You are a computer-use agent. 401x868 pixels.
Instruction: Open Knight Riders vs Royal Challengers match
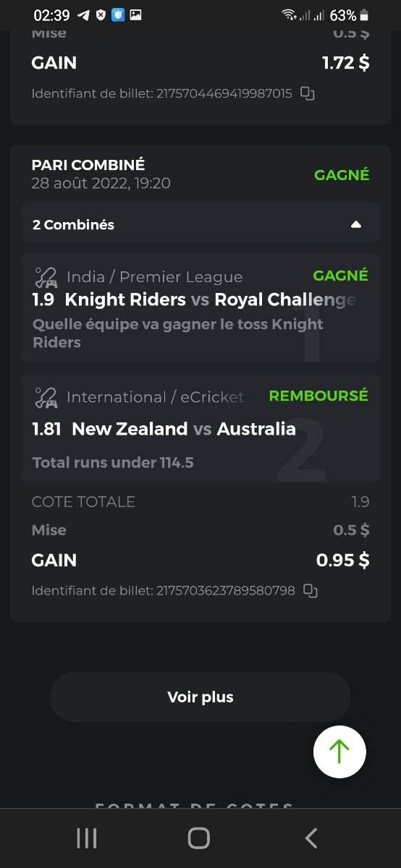211,299
